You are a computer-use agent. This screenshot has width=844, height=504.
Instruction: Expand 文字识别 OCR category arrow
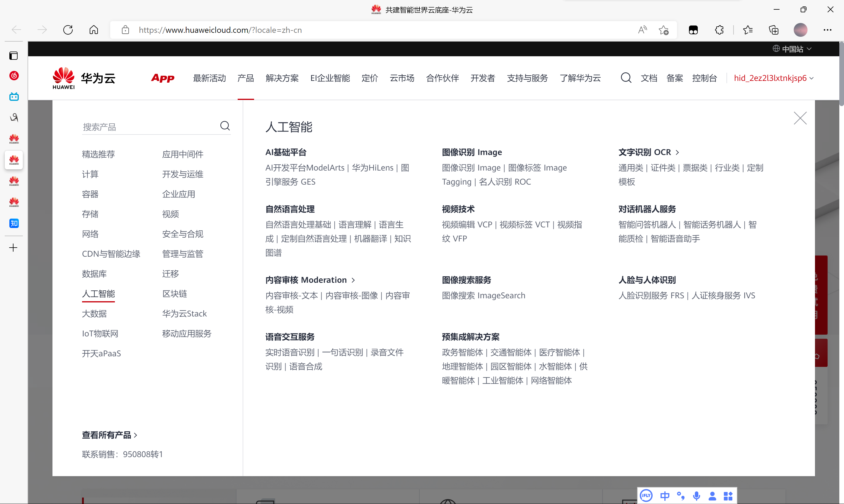coord(677,152)
